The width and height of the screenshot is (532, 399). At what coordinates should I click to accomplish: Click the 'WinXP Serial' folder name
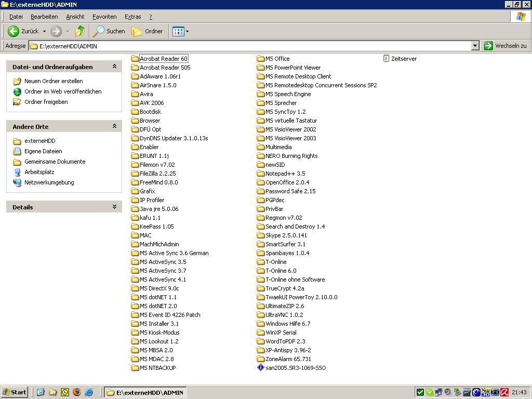tap(281, 332)
